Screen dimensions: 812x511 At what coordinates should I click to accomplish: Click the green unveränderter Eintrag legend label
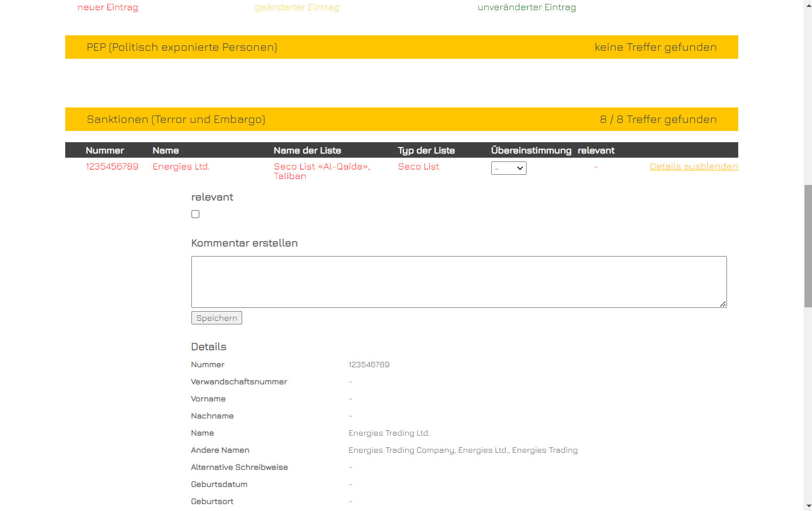(527, 7)
